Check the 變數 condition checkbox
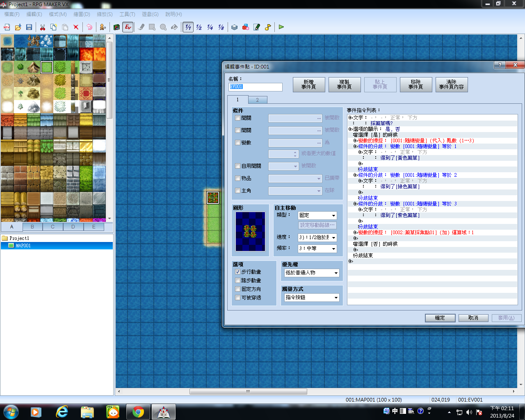The image size is (525, 420). [x=237, y=143]
